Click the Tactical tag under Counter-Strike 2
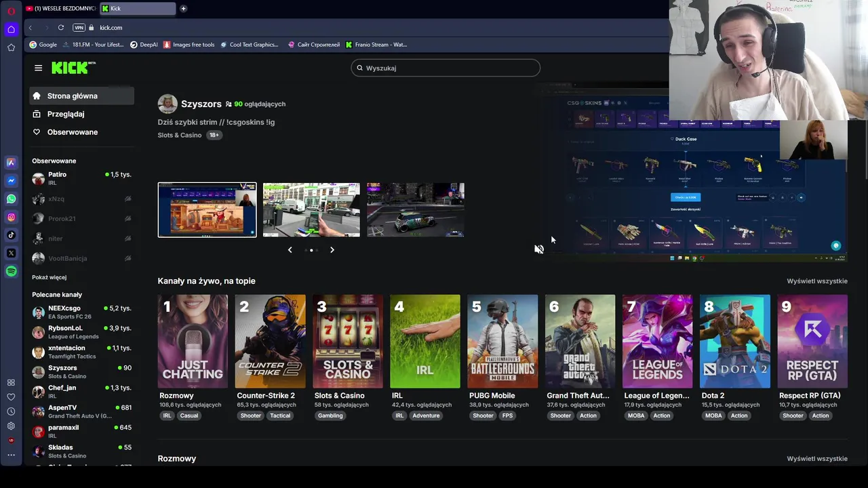This screenshot has height=488, width=868. pyautogui.click(x=280, y=415)
